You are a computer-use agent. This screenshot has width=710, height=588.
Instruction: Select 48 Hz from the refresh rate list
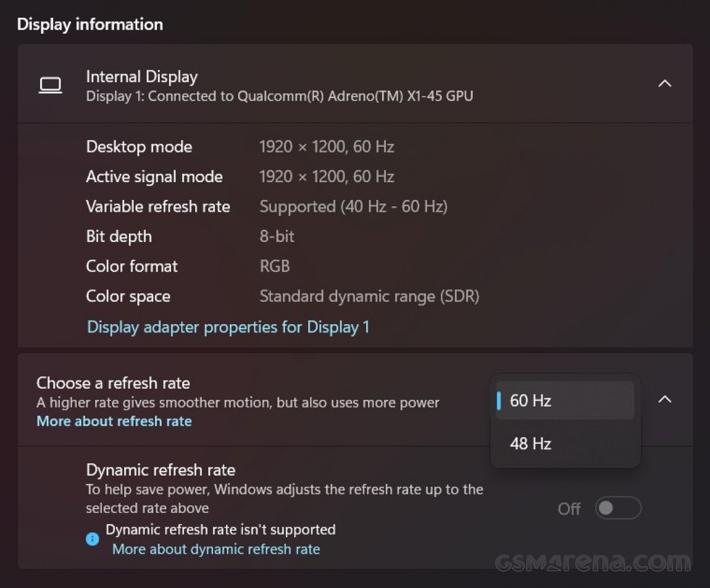coord(530,444)
